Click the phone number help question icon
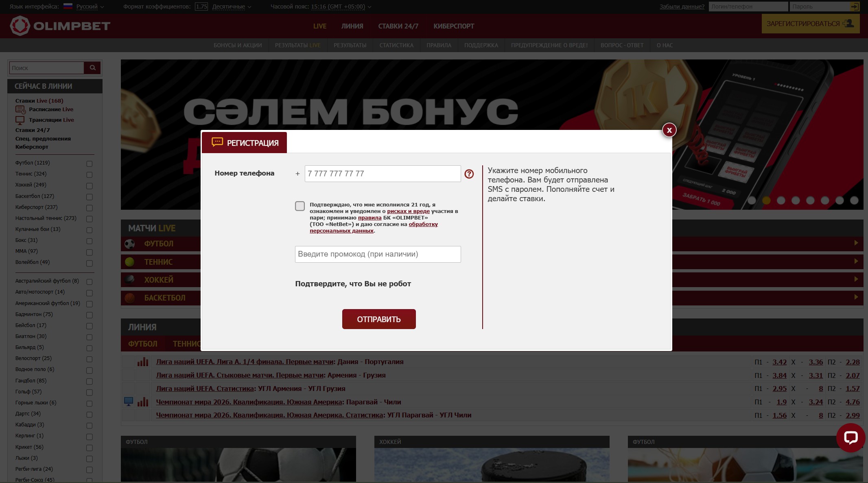The height and width of the screenshot is (483, 868). (469, 174)
